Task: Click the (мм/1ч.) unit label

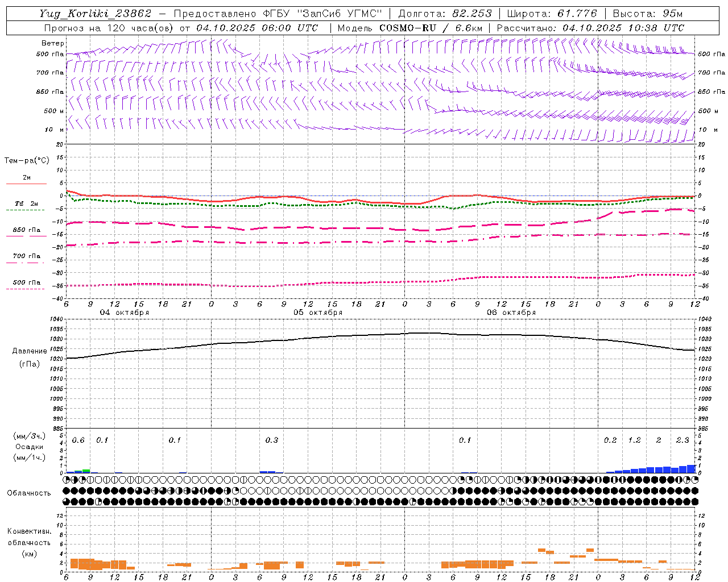Action: [x=30, y=458]
